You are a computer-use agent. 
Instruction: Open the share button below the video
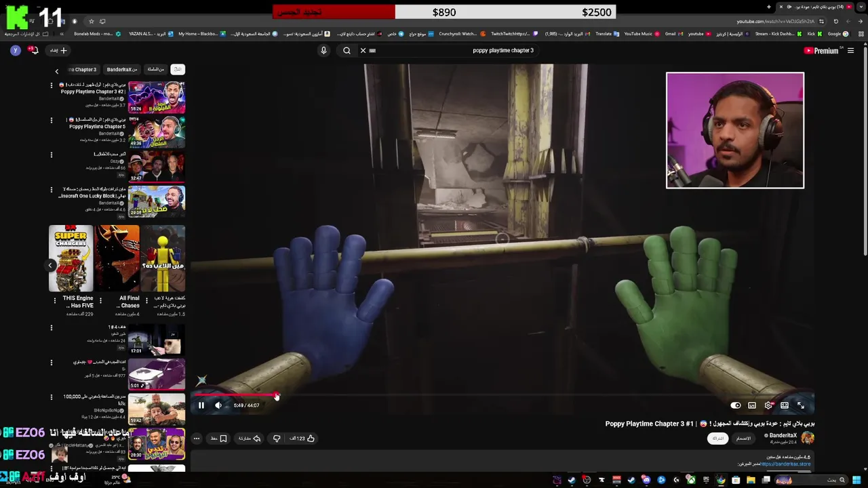250,439
